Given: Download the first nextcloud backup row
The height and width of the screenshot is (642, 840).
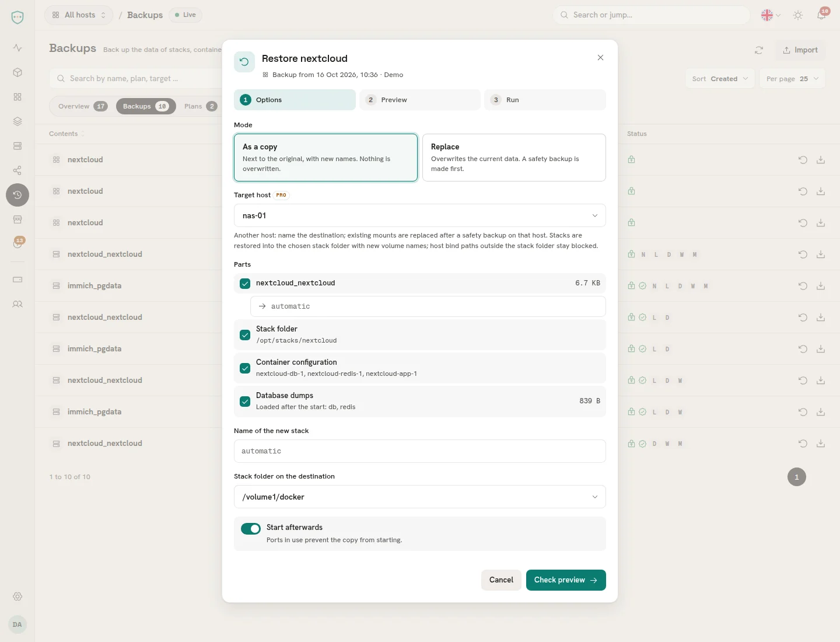Looking at the screenshot, I should pyautogui.click(x=821, y=160).
